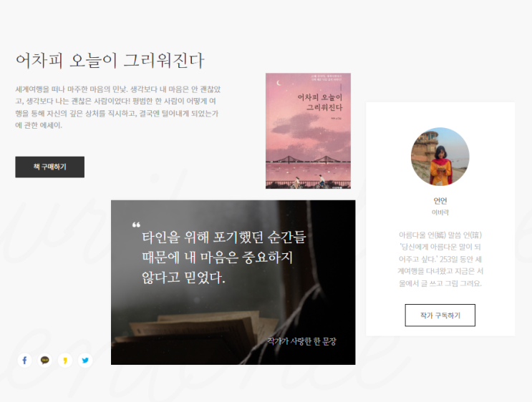This screenshot has height=402, width=532.
Task: Share this page on Twitter
Action: (85, 360)
